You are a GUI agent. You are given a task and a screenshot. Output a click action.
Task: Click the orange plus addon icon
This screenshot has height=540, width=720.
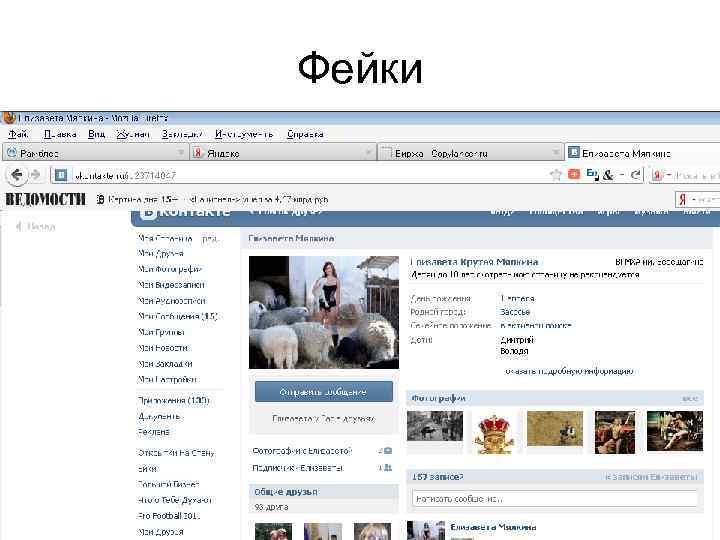tap(574, 174)
